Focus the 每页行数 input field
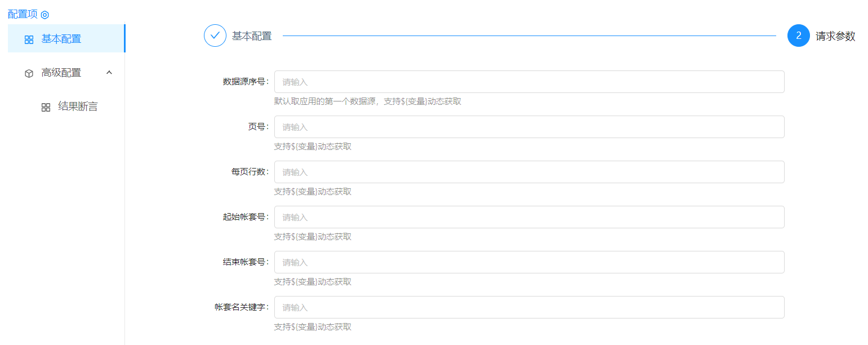Image resolution: width=868 pixels, height=345 pixels. [529, 172]
